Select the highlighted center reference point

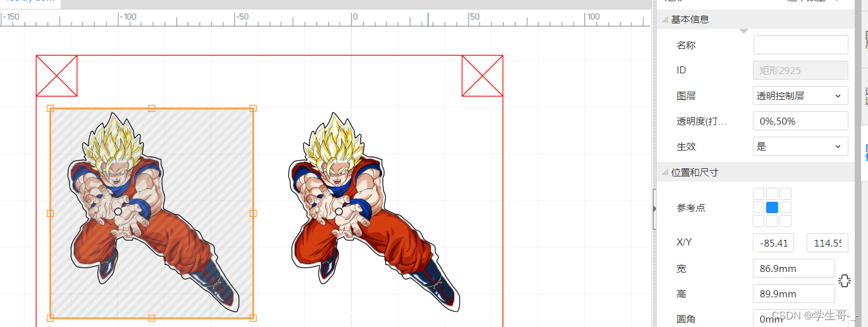(772, 207)
